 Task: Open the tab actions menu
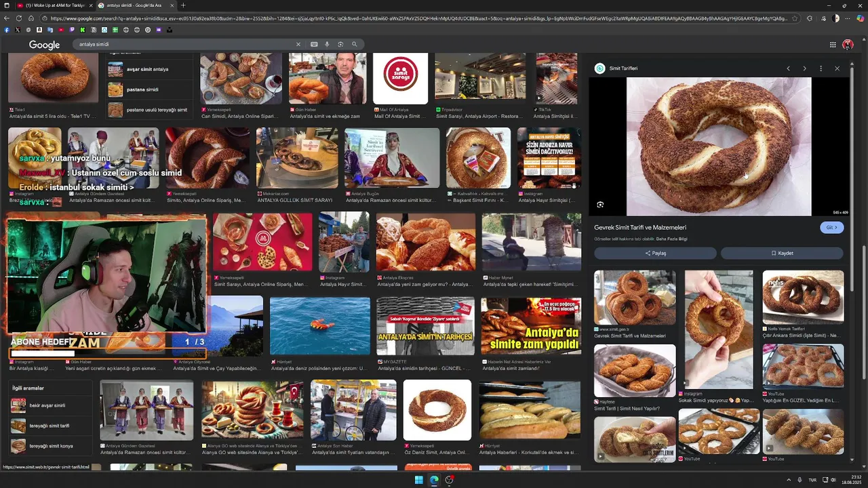coord(7,5)
